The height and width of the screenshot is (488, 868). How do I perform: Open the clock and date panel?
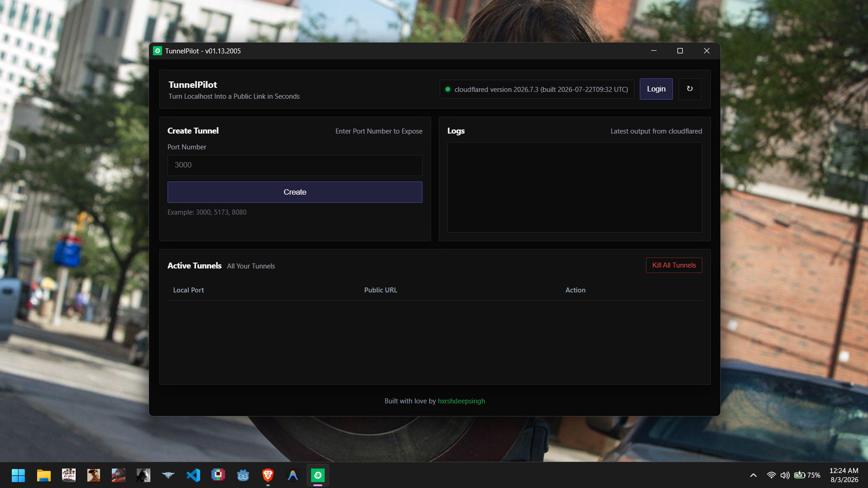tap(844, 475)
